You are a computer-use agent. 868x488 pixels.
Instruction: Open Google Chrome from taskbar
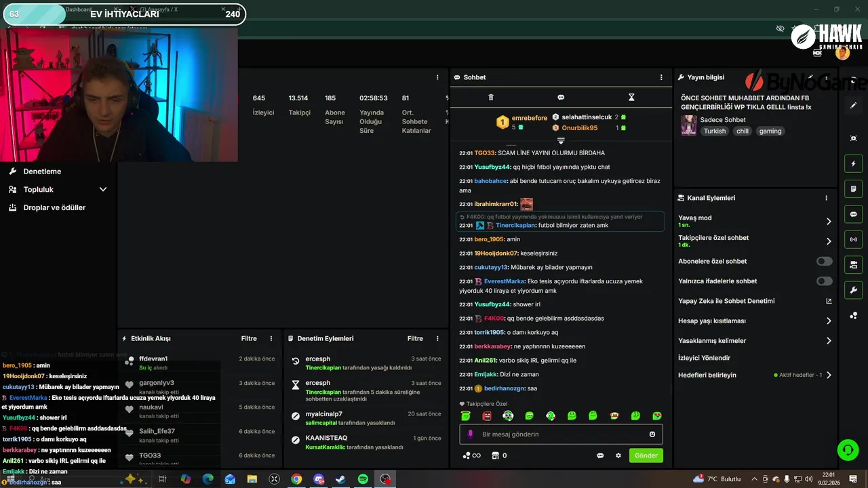[x=296, y=479]
